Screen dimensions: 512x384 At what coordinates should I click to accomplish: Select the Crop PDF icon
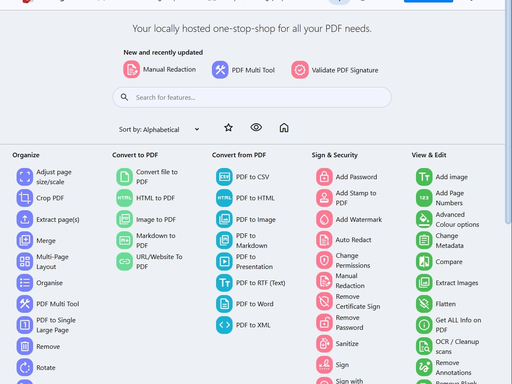click(25, 198)
